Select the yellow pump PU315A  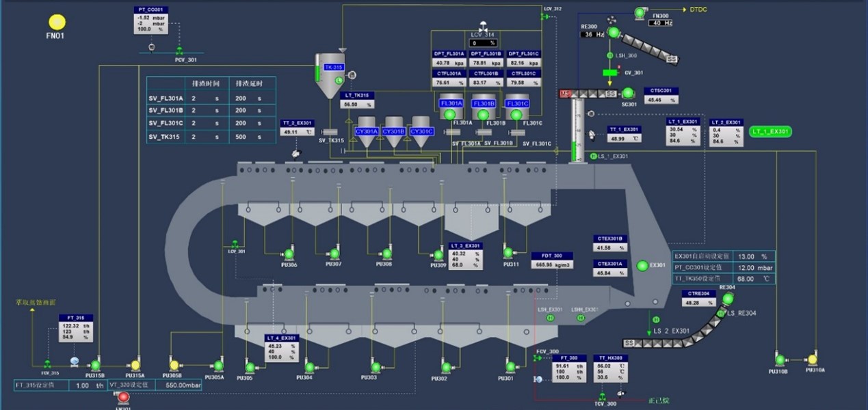point(136,366)
